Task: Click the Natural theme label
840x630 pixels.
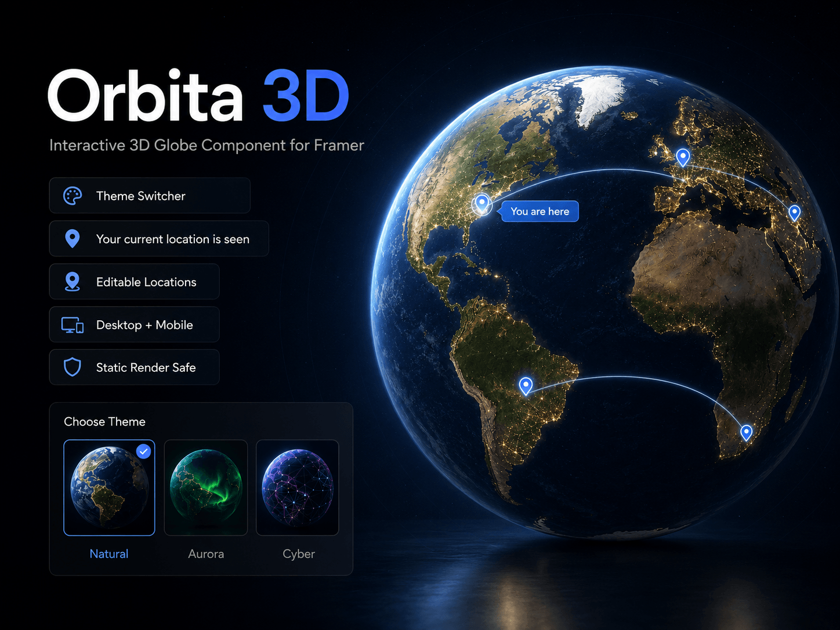Action: [x=109, y=554]
